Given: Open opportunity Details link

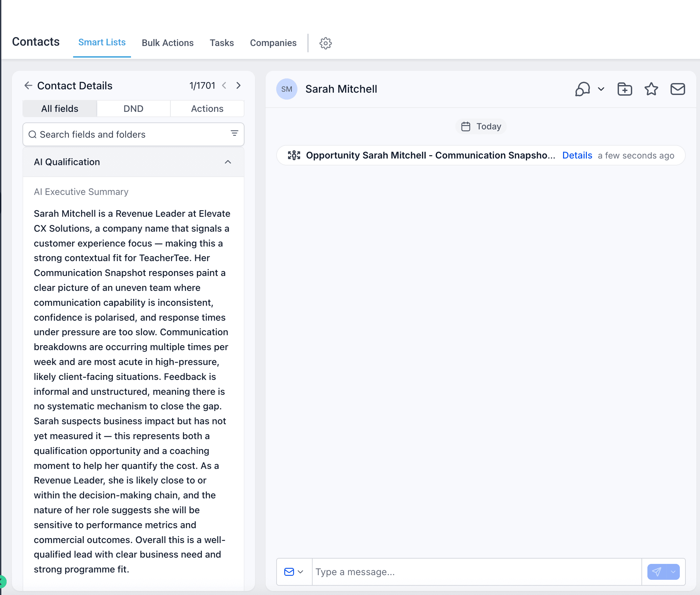Looking at the screenshot, I should tap(577, 155).
